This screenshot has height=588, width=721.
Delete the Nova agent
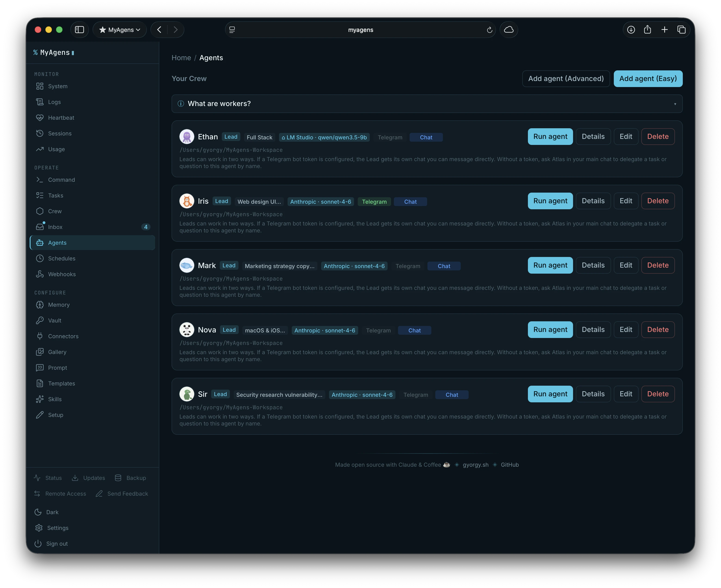658,330
